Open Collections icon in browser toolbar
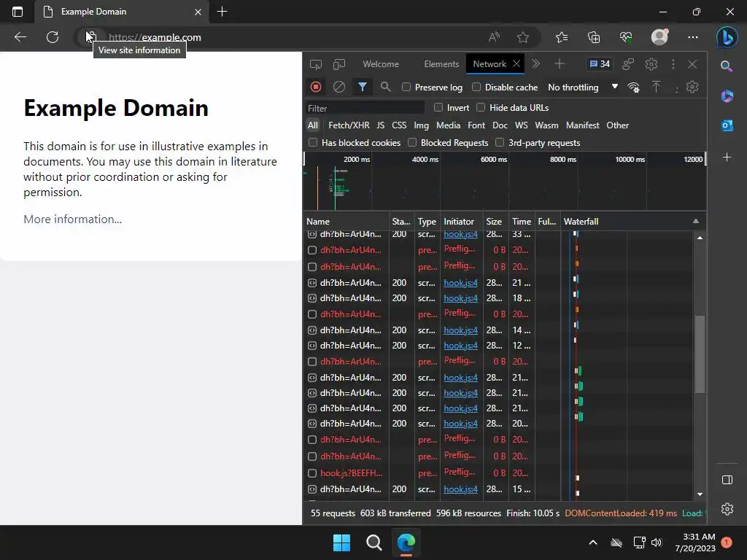The image size is (747, 560). click(x=594, y=37)
